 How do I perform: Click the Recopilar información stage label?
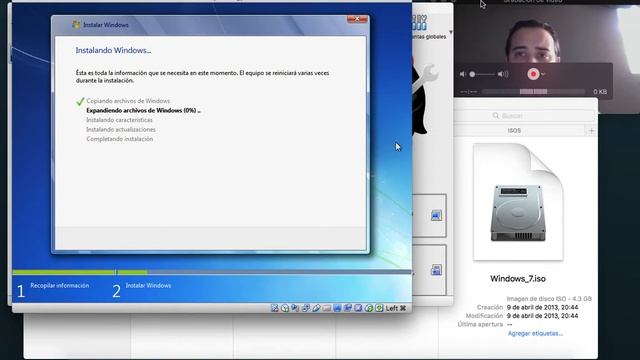coord(60,286)
